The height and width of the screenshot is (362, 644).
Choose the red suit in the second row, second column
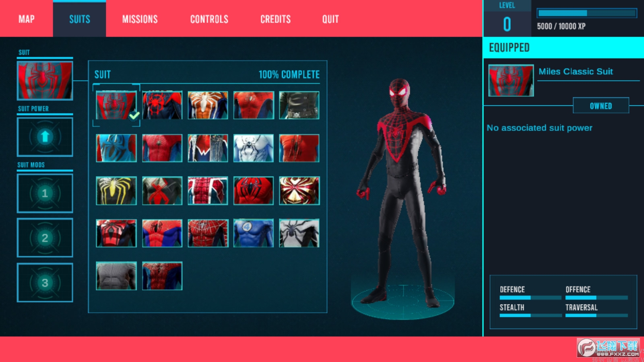tap(162, 148)
